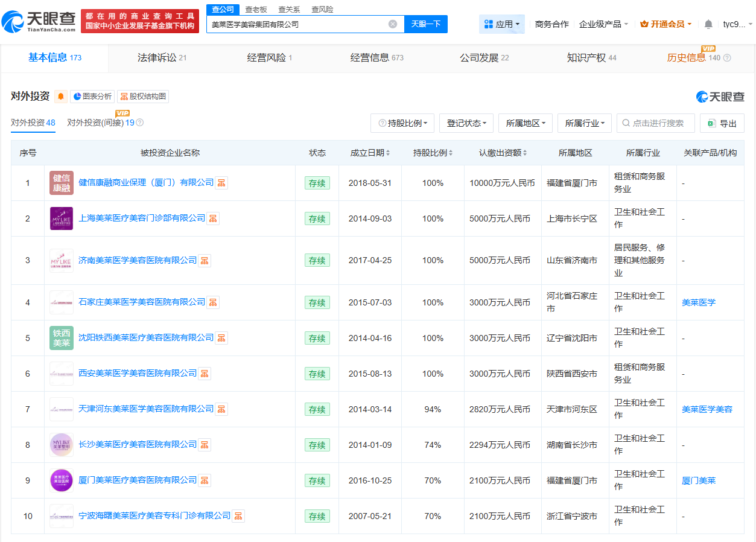Click the orange bell alert icon

61,97
